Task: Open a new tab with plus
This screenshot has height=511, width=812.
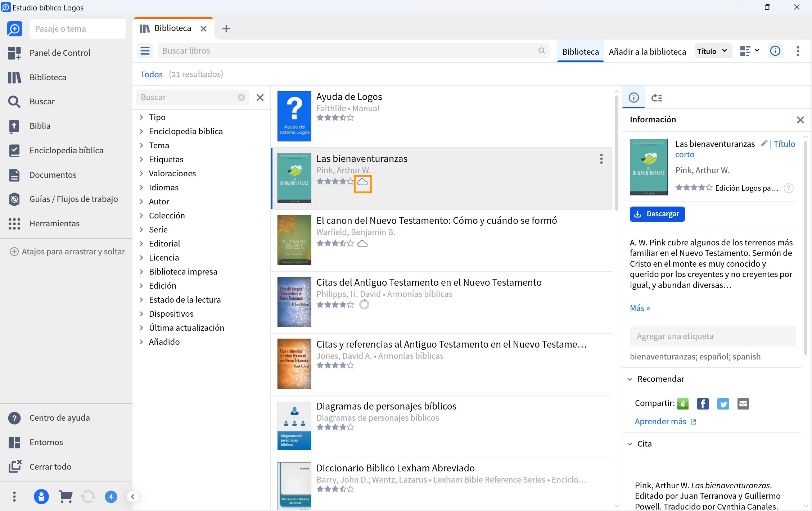Action: (226, 28)
